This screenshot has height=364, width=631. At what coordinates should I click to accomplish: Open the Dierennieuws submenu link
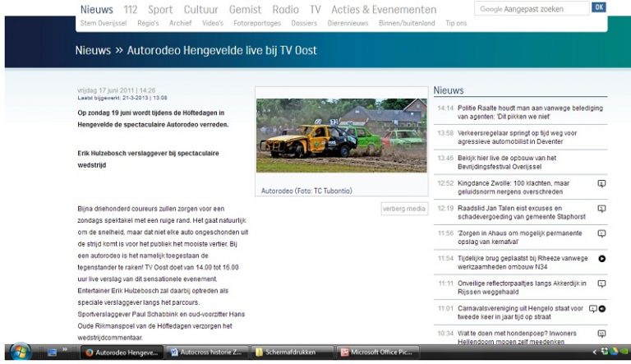point(348,23)
